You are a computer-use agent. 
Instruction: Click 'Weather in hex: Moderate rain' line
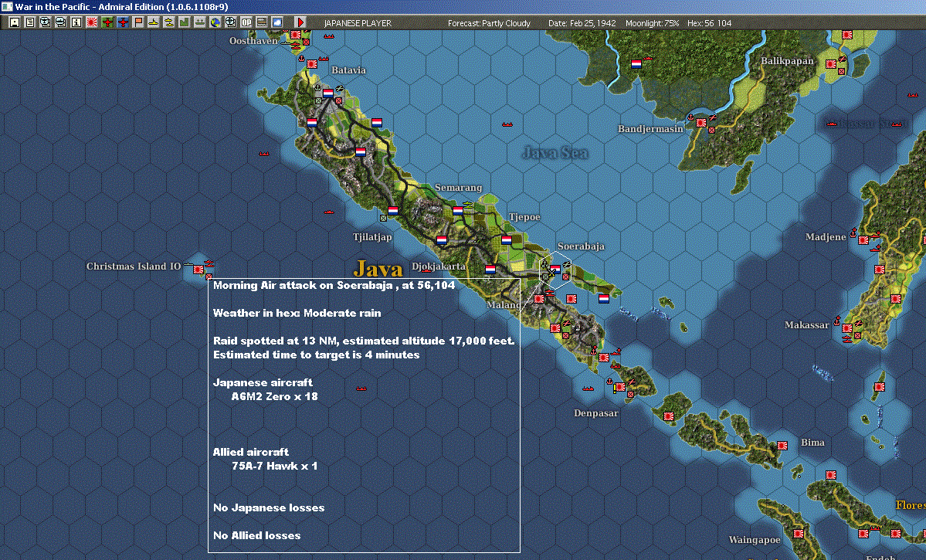(x=297, y=313)
